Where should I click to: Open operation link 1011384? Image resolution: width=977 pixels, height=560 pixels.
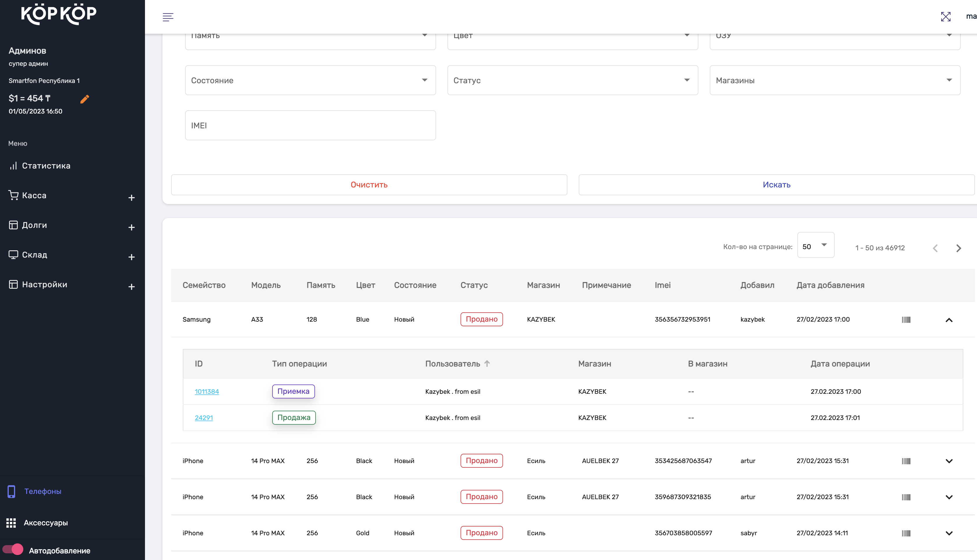(207, 391)
